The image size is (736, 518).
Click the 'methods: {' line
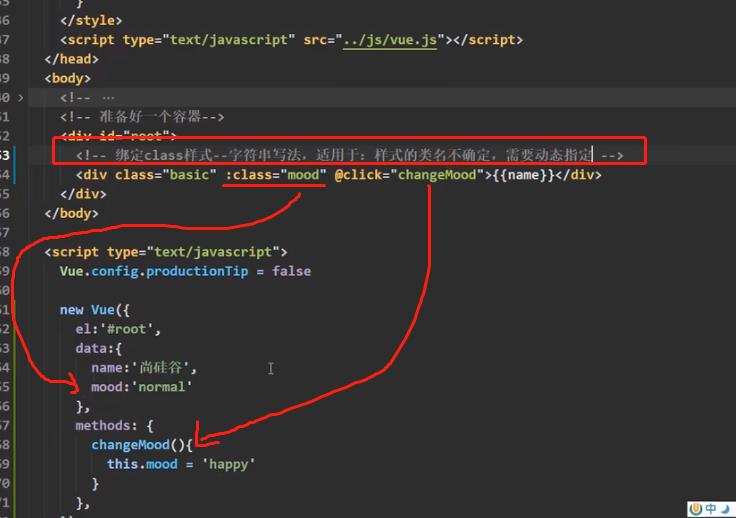pyautogui.click(x=114, y=426)
